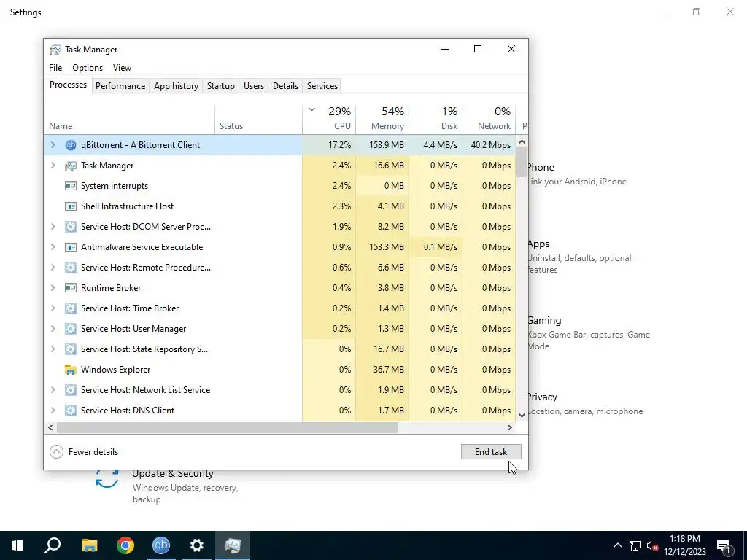Open Google Chrome from the taskbar

(125, 545)
